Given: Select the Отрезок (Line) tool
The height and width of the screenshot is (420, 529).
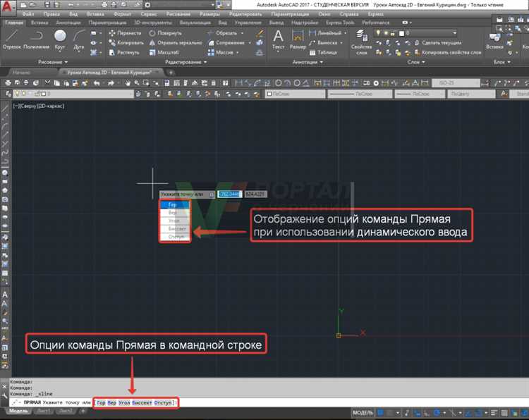Looking at the screenshot, I should [x=13, y=39].
